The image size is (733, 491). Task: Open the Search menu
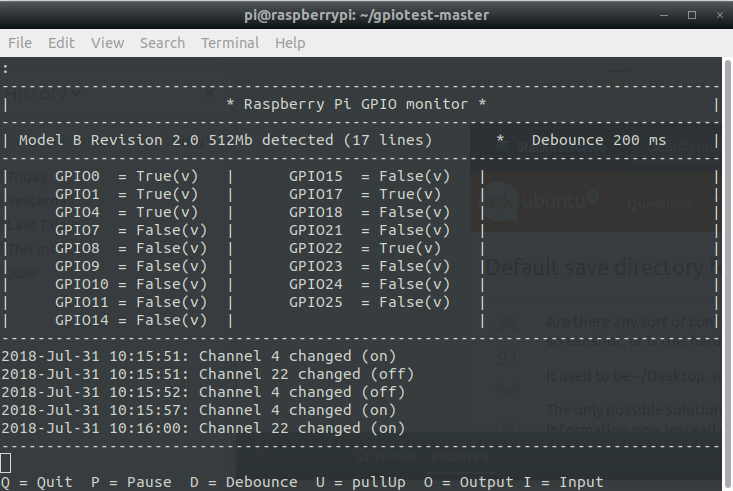coord(162,43)
